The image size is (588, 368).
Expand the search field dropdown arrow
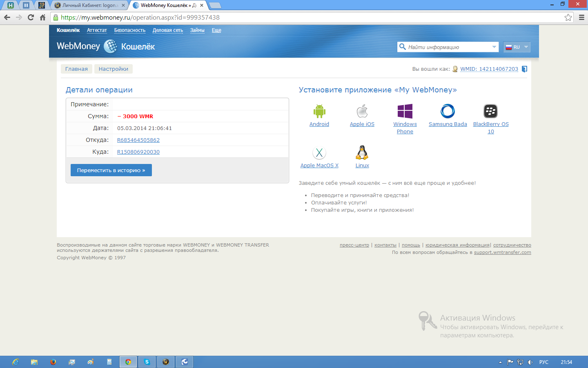point(494,47)
